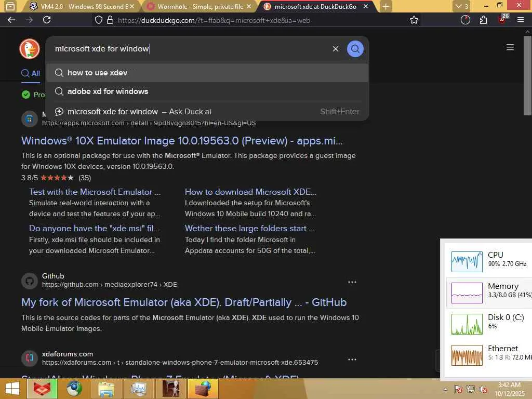
Task: Choose the 'how to use xdev' suggestion
Action: pyautogui.click(x=207, y=73)
